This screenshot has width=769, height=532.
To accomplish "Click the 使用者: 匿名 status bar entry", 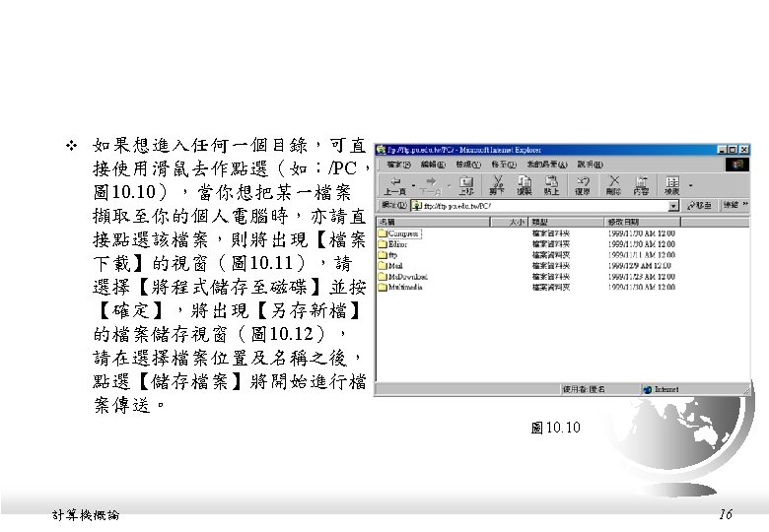I will 584,389.
